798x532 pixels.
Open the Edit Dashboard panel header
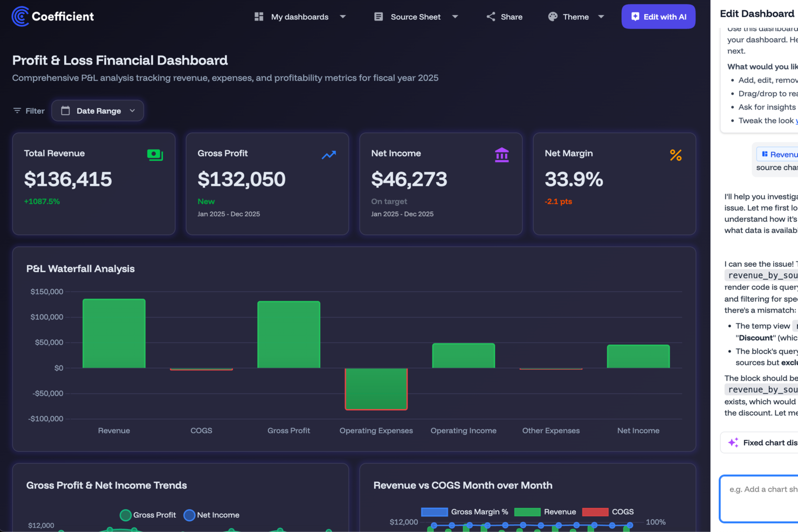(x=758, y=13)
